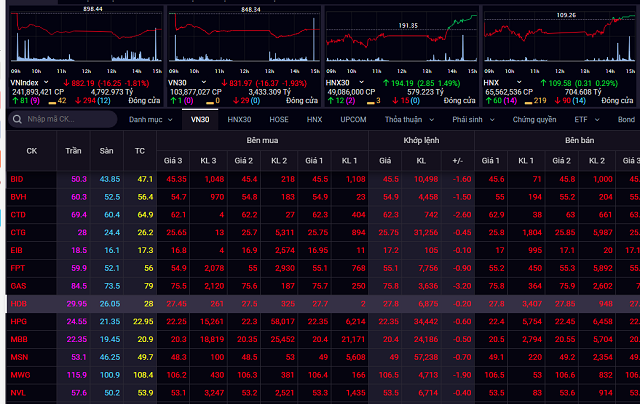Click the Trần column header
Screen dimensions: 640x404
74,151
